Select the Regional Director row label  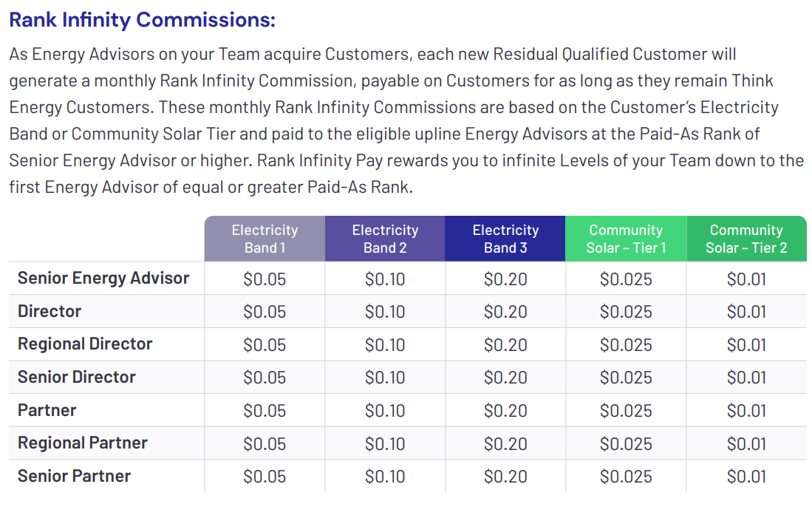pyautogui.click(x=86, y=344)
